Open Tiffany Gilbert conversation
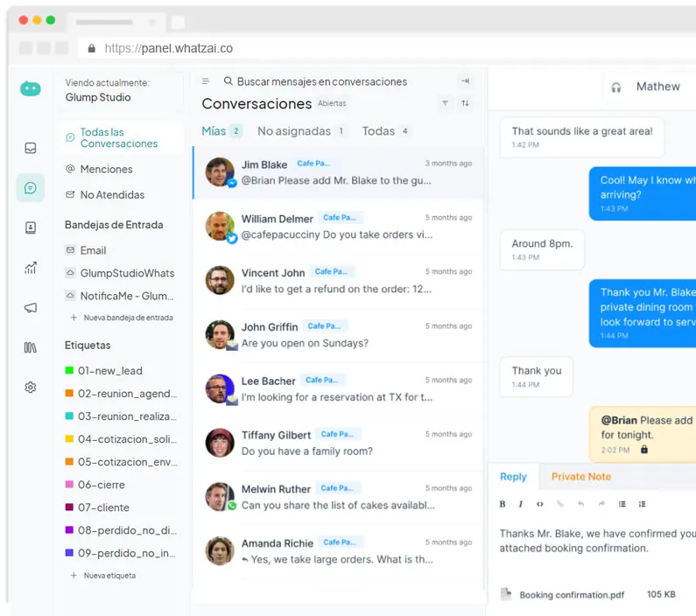 pos(338,443)
